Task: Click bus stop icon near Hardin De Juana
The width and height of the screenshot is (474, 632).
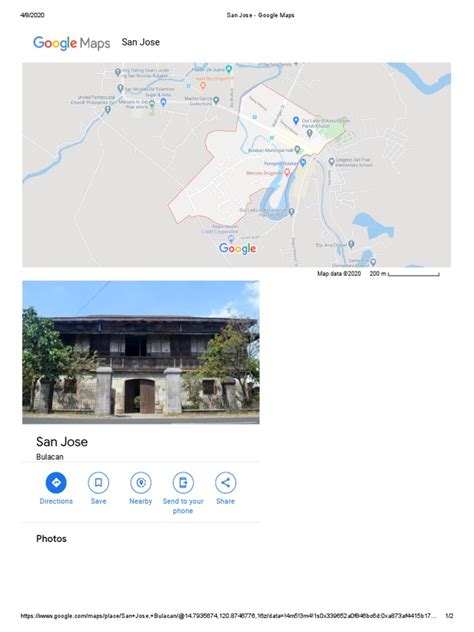Action: pyautogui.click(x=188, y=86)
